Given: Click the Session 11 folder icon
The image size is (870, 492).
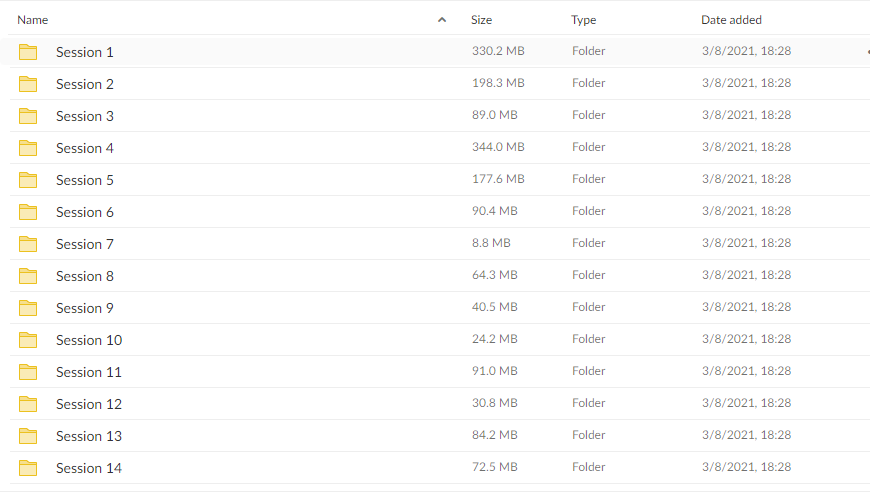Looking at the screenshot, I should (x=28, y=372).
